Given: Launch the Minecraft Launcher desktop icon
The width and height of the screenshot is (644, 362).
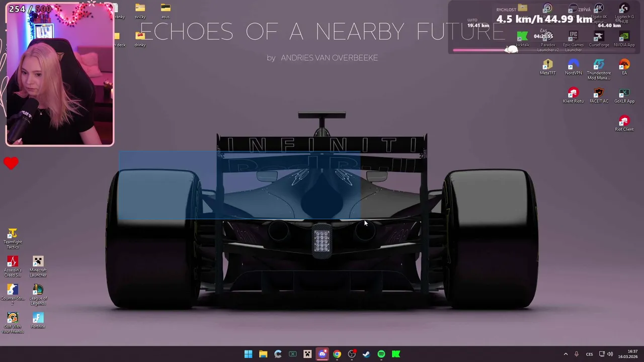Looking at the screenshot, I should pyautogui.click(x=38, y=267).
